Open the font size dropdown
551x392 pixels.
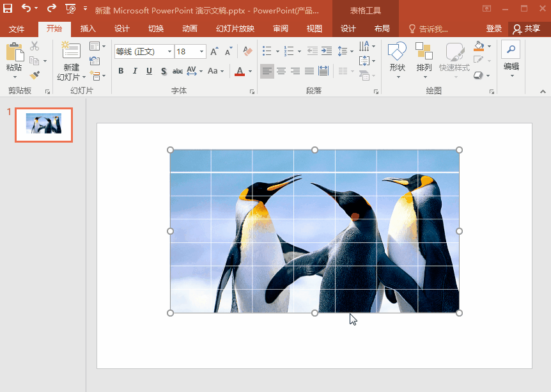(202, 52)
